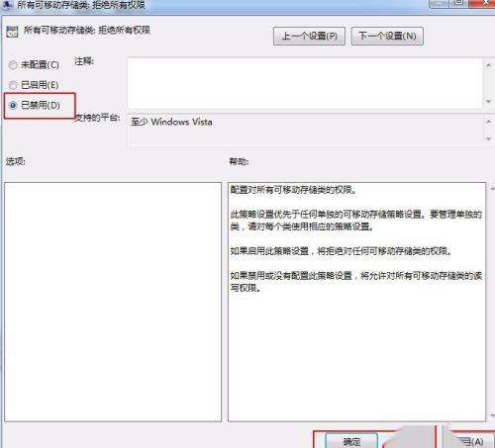This screenshot has width=495, height=448.
Task: Click the 帮助 label
Action: pyautogui.click(x=239, y=161)
